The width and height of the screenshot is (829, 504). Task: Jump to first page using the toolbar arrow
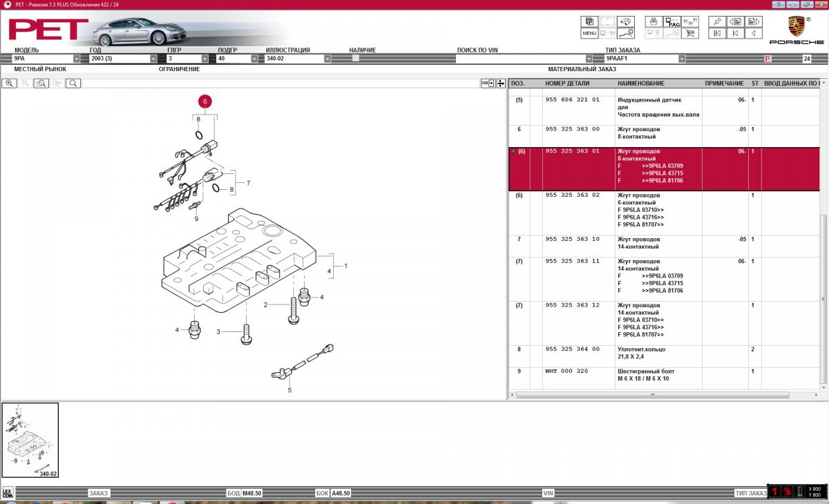pos(717,33)
